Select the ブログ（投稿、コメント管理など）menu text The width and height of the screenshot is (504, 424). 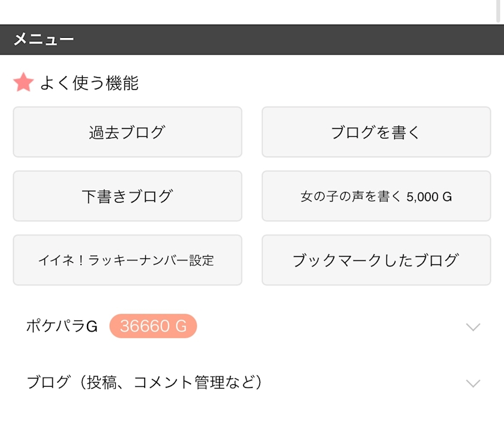pos(145,382)
